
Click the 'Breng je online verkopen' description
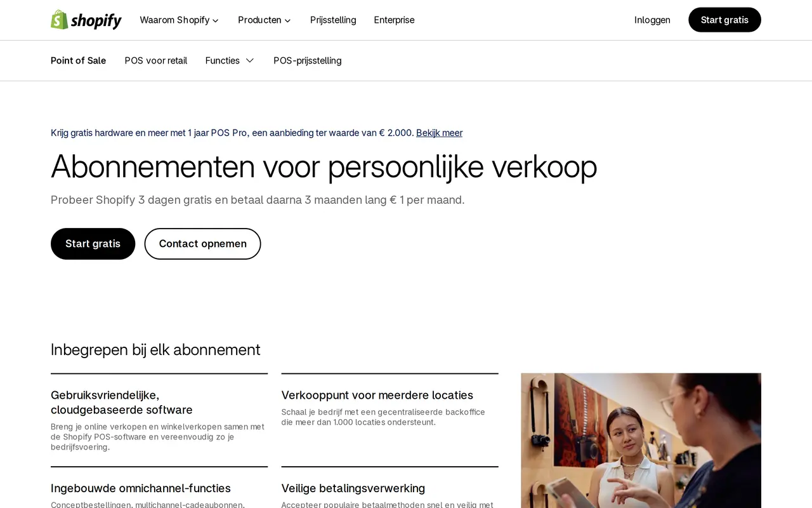(x=158, y=437)
